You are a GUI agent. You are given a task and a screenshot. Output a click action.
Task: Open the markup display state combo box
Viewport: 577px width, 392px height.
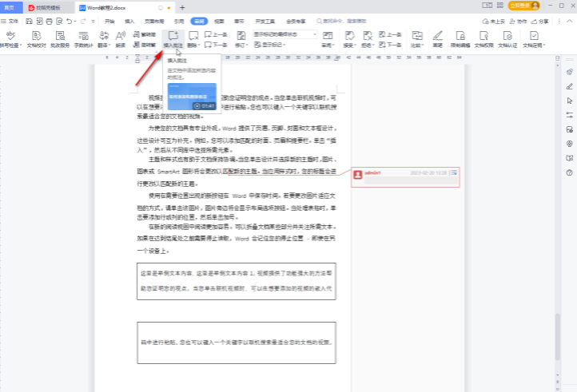(285, 34)
